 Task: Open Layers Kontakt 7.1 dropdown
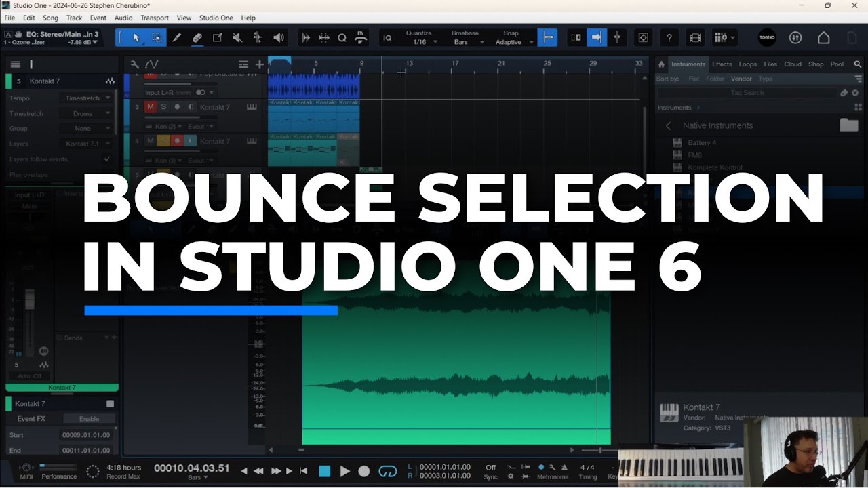click(86, 144)
